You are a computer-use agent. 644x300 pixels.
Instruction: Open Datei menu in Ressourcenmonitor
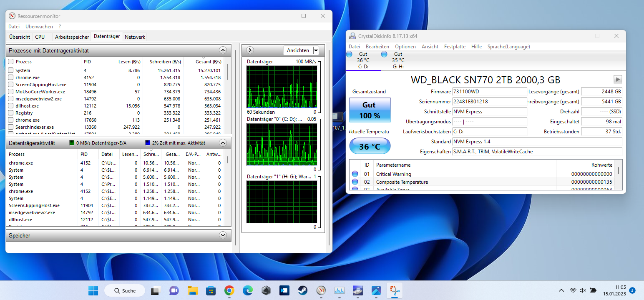coord(14,26)
